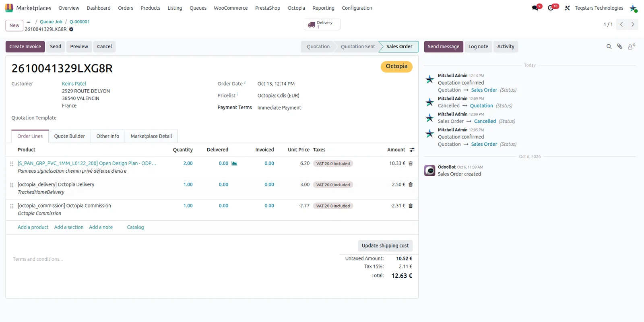Open the Orders menu
644x322 pixels.
click(x=126, y=8)
